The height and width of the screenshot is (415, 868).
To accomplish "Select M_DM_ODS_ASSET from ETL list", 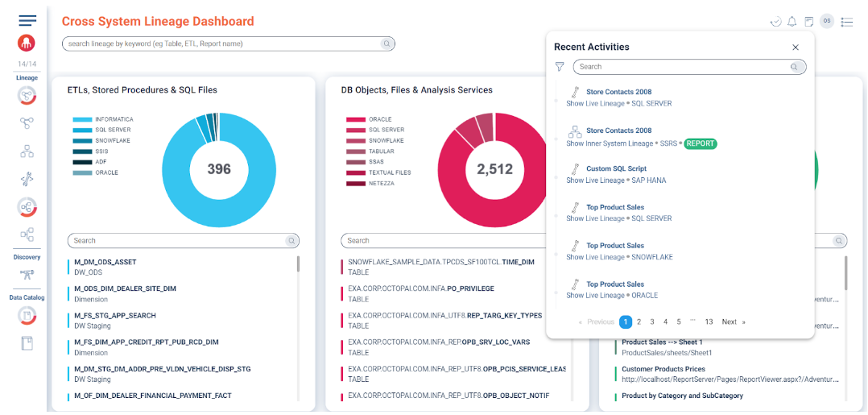I will click(x=105, y=263).
